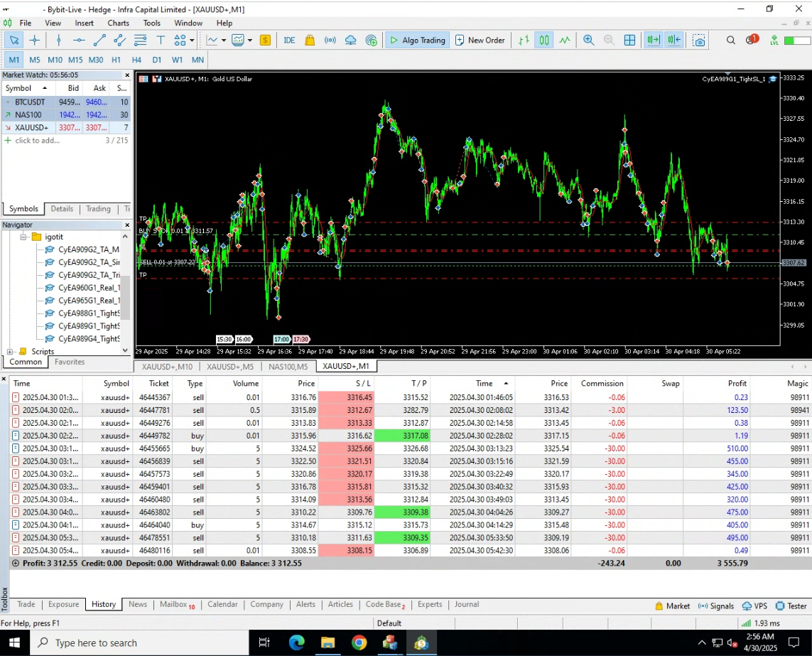Open the search magnifier in toolbar

[x=731, y=41]
